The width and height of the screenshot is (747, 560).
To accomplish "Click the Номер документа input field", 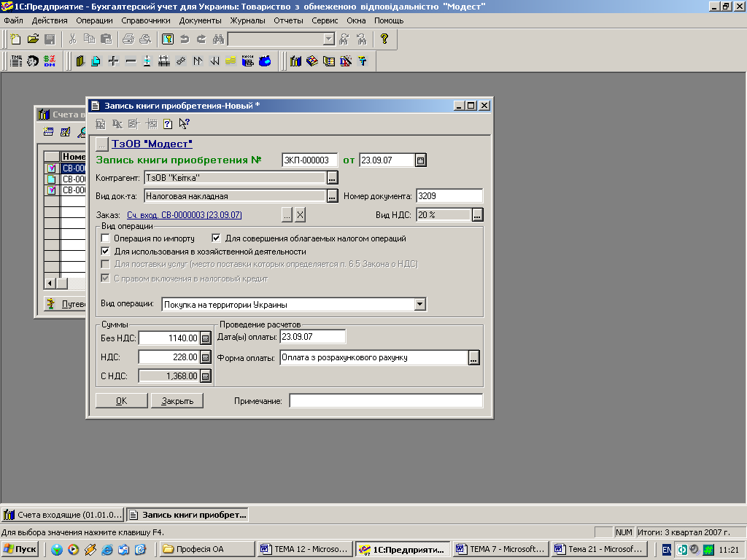I will 449,195.
